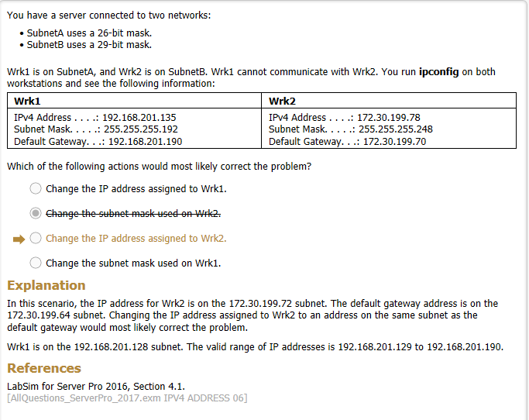Click the Explanation heading

tap(46, 285)
